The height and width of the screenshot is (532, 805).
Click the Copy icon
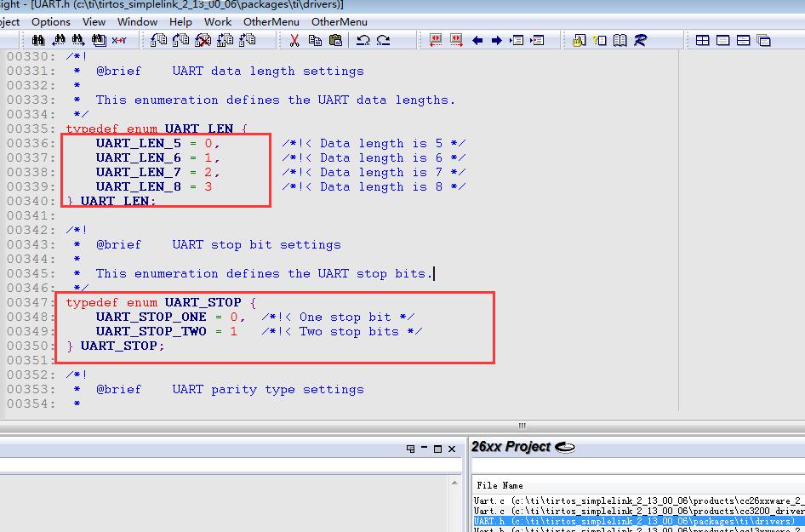(x=315, y=40)
